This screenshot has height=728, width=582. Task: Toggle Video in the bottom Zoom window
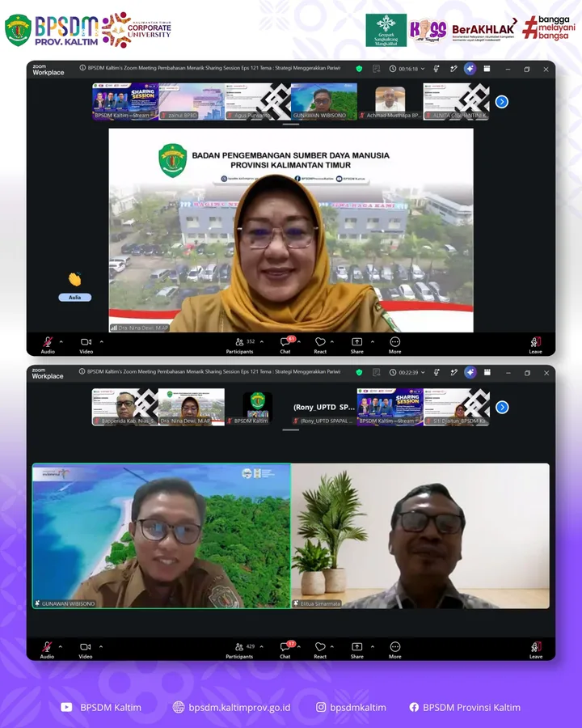coord(86,650)
